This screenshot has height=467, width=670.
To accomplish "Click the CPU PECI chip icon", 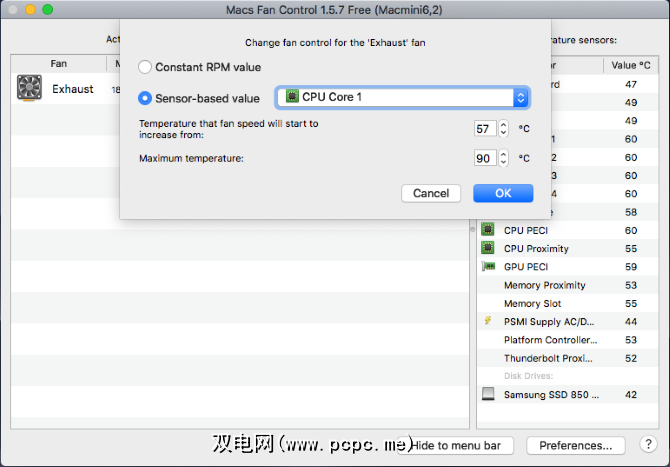I will click(x=488, y=229).
